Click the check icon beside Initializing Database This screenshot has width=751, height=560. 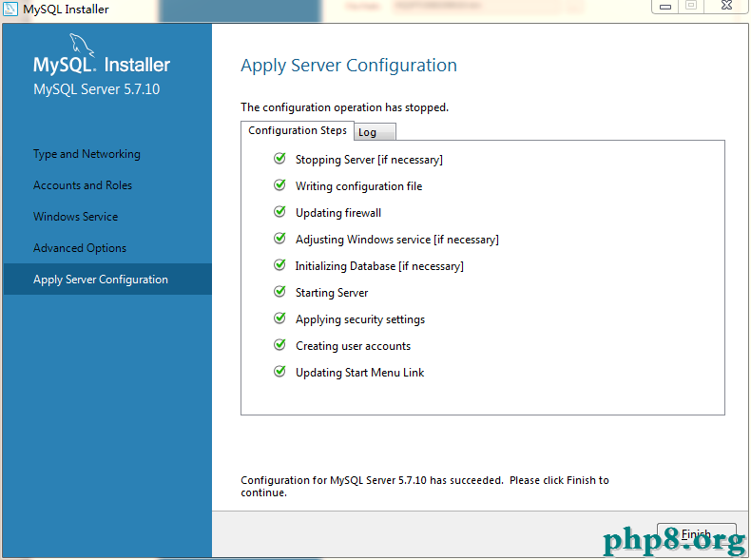(279, 265)
